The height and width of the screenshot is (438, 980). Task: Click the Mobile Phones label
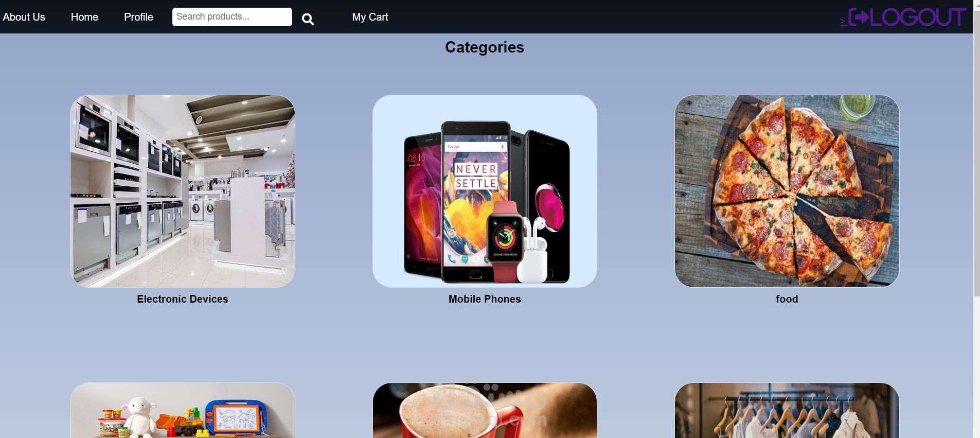(485, 299)
